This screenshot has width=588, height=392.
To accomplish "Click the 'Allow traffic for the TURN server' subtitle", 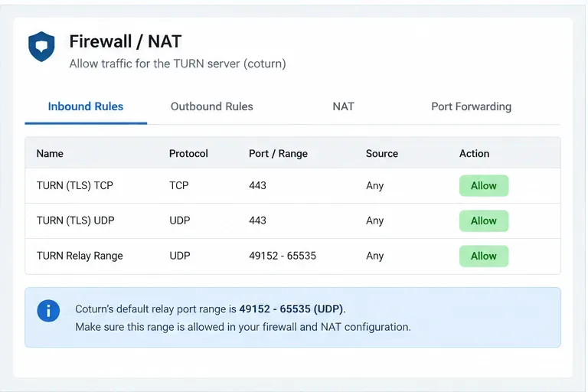I will tap(178, 64).
